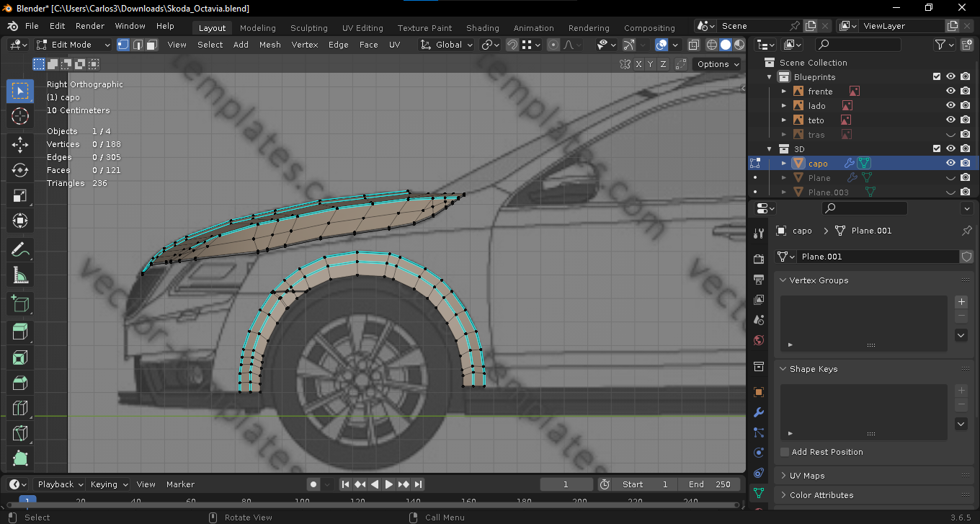980x524 pixels.
Task: Open the Render properties tab
Action: point(758,259)
